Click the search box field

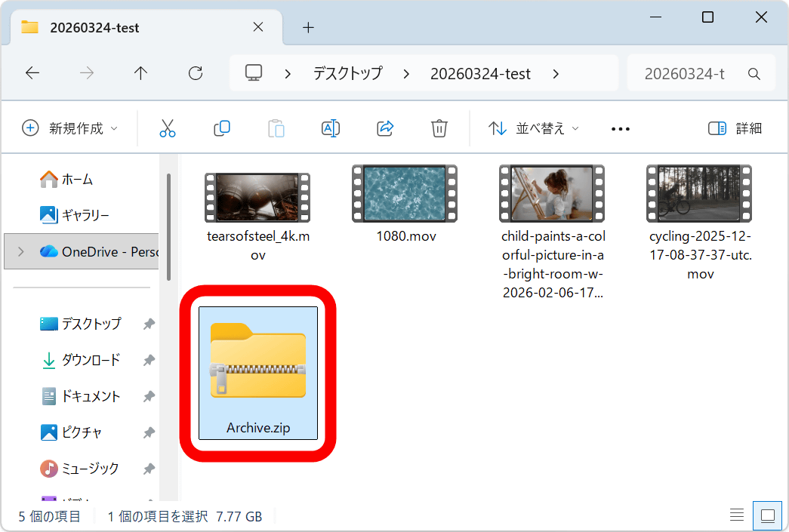pyautogui.click(x=701, y=73)
